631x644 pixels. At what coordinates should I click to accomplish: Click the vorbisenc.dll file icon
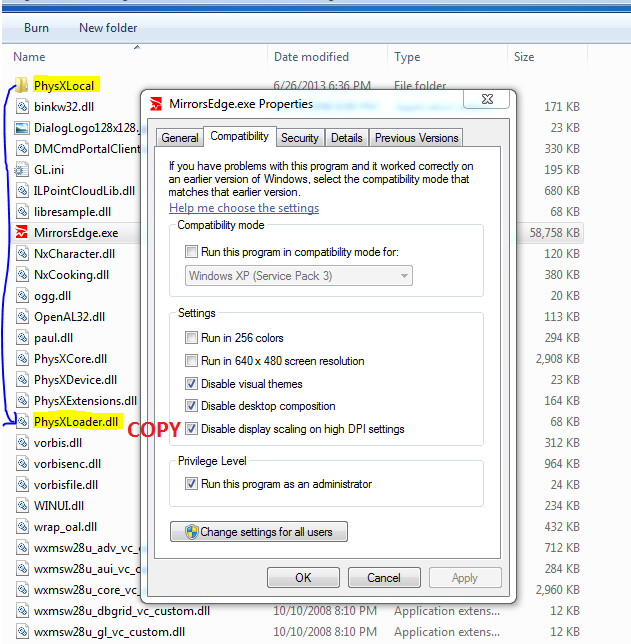[x=22, y=464]
